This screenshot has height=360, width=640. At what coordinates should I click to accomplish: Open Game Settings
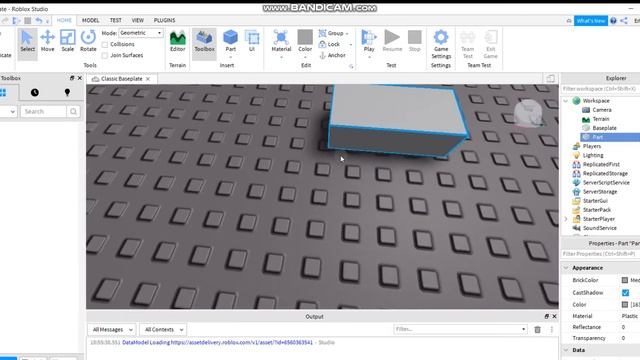pyautogui.click(x=441, y=44)
